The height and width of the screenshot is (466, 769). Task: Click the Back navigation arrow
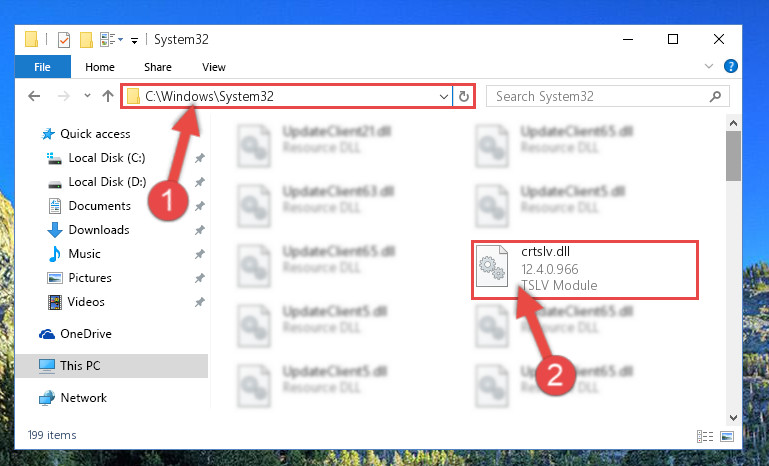[34, 96]
